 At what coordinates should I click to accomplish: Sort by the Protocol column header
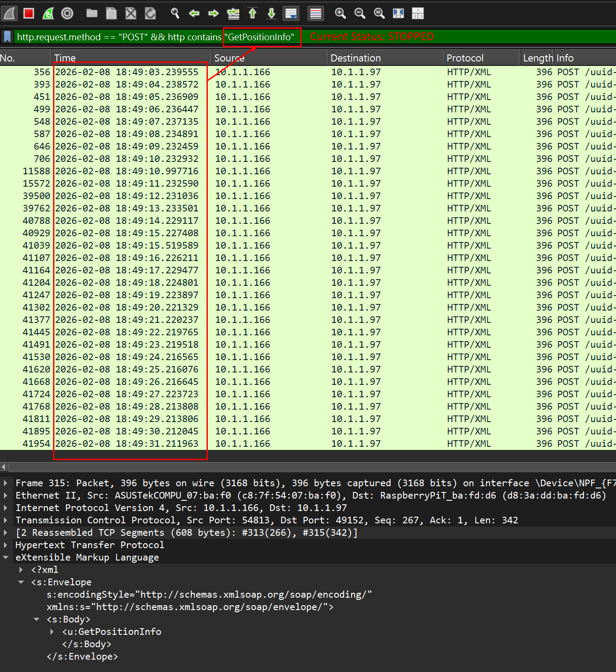465,58
